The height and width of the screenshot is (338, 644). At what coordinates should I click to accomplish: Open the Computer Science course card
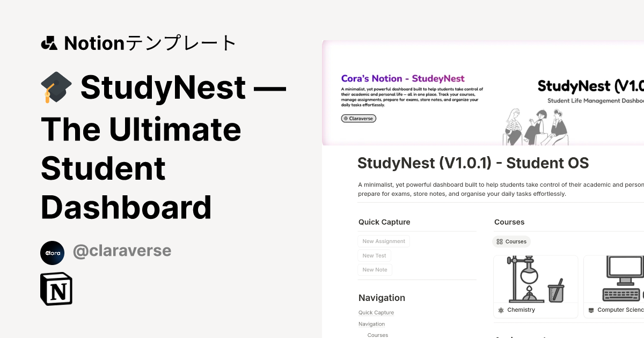614,286
